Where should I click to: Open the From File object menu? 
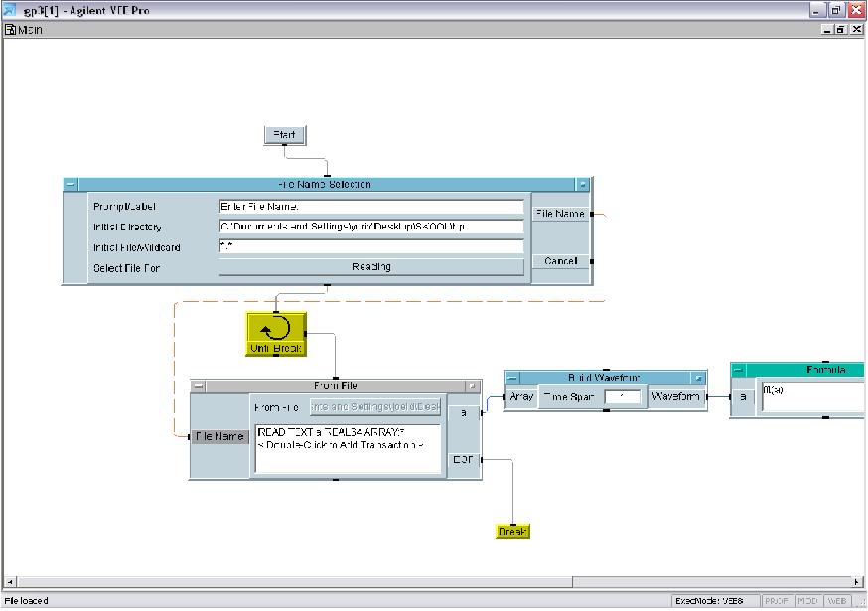point(198,385)
